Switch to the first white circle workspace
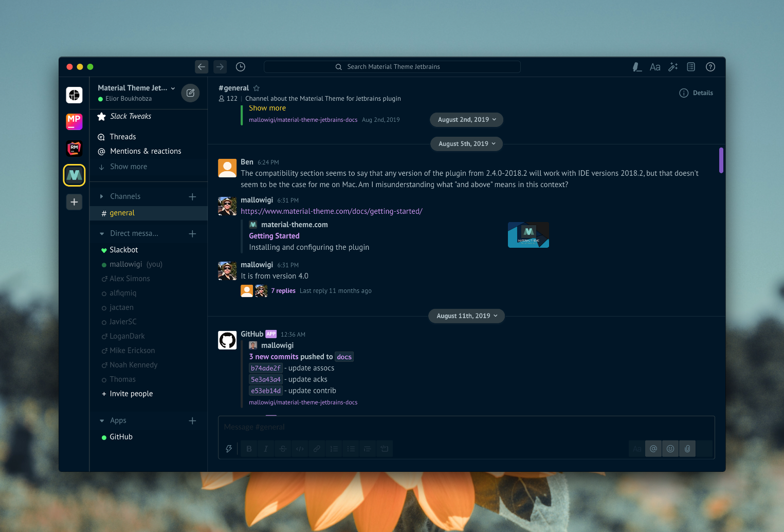 (74, 95)
